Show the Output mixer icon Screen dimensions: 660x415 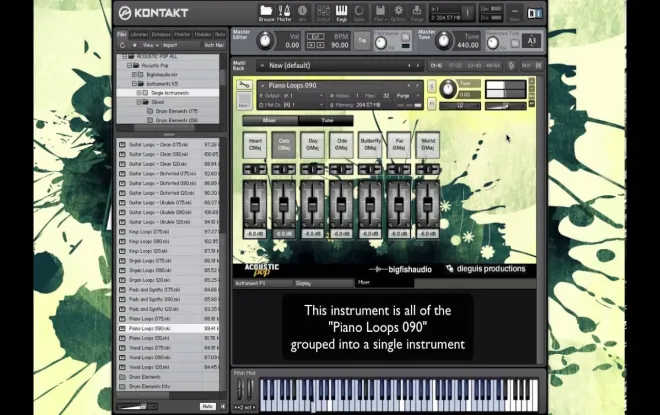tap(323, 13)
